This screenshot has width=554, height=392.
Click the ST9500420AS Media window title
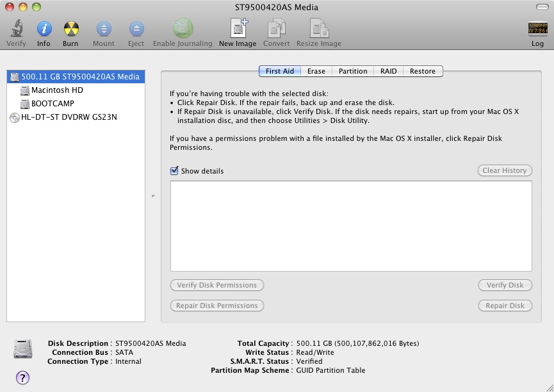[x=277, y=7]
